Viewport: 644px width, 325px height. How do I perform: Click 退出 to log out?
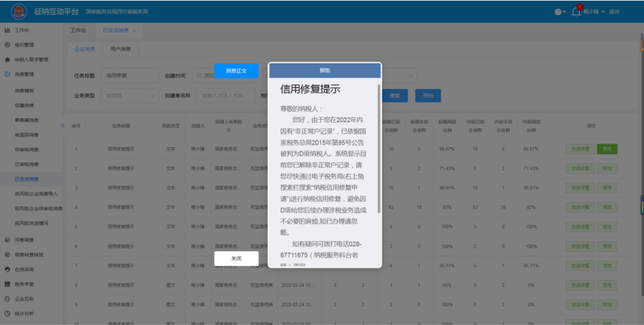click(614, 12)
